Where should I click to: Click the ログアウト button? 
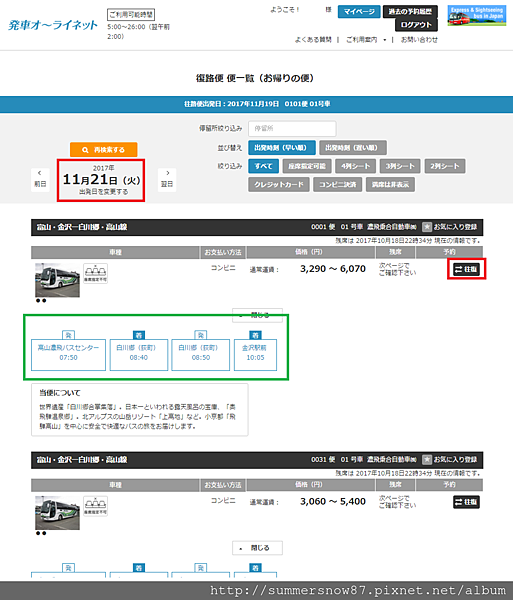point(416,25)
